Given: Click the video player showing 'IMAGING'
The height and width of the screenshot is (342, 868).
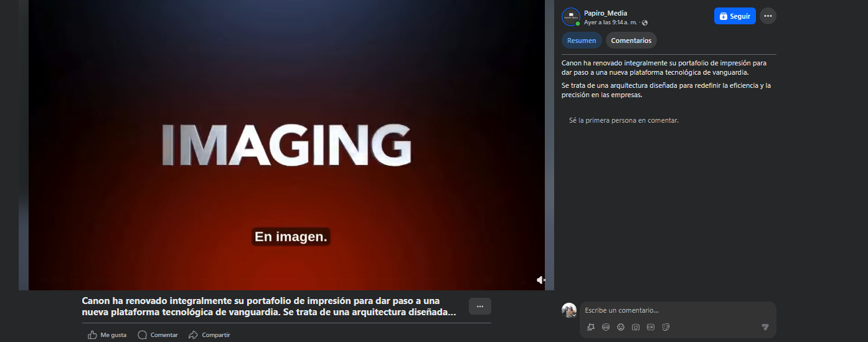Looking at the screenshot, I should coord(286,145).
